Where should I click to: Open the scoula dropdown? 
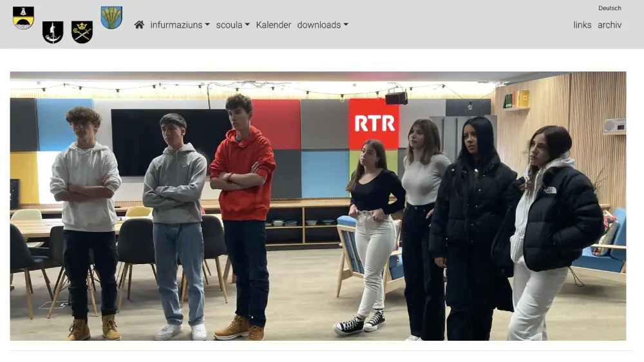[x=232, y=25]
